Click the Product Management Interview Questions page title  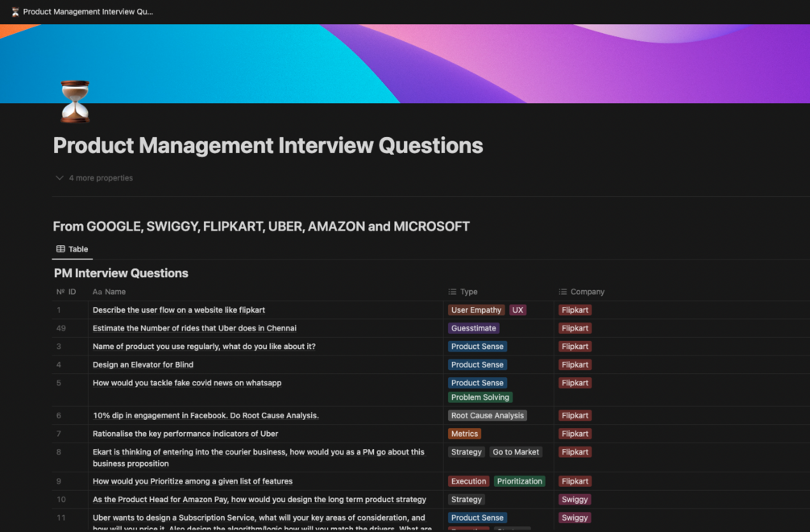(x=268, y=146)
